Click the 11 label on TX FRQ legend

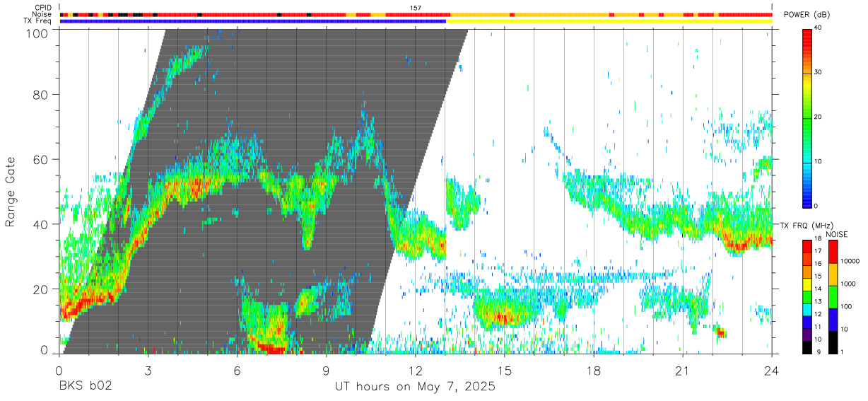coord(818,327)
